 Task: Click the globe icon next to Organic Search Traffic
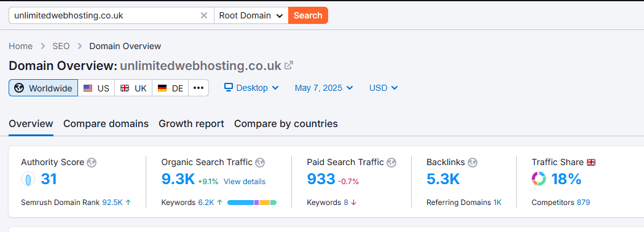(x=259, y=163)
